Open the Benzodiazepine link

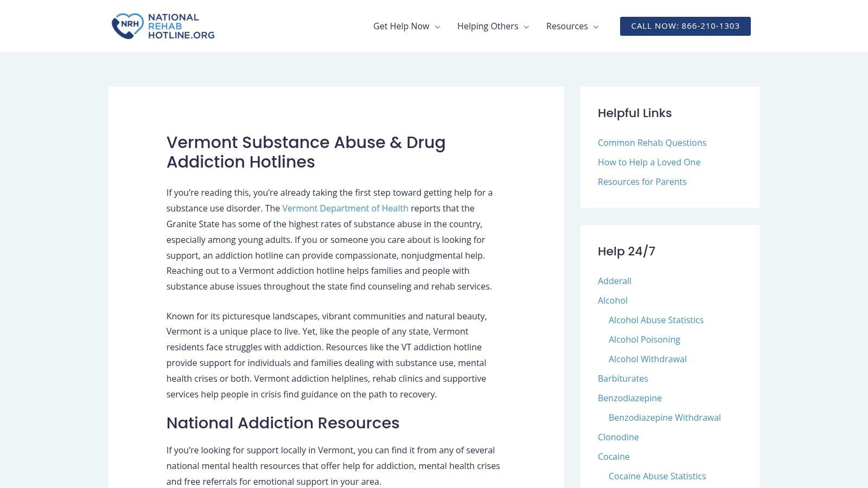(629, 398)
